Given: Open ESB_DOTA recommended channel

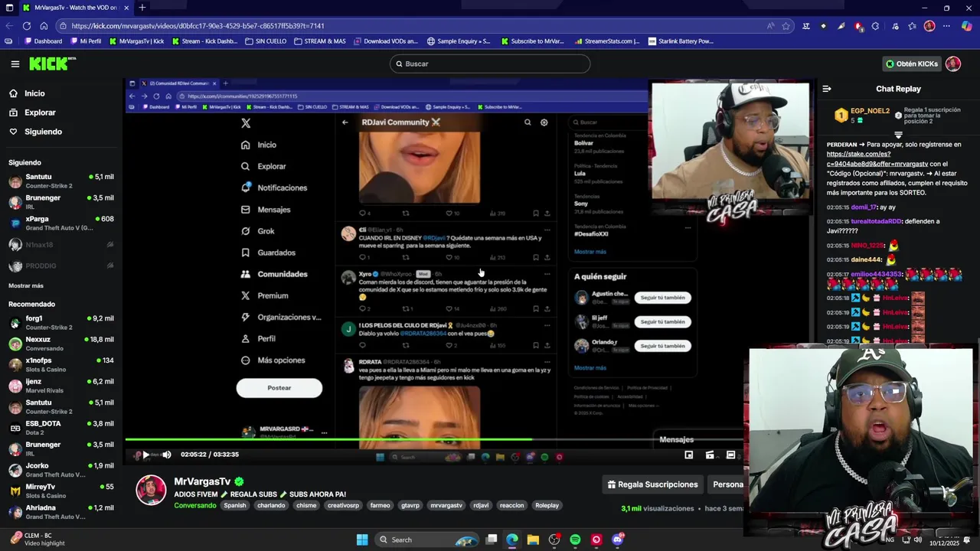Looking at the screenshot, I should pyautogui.click(x=61, y=428).
